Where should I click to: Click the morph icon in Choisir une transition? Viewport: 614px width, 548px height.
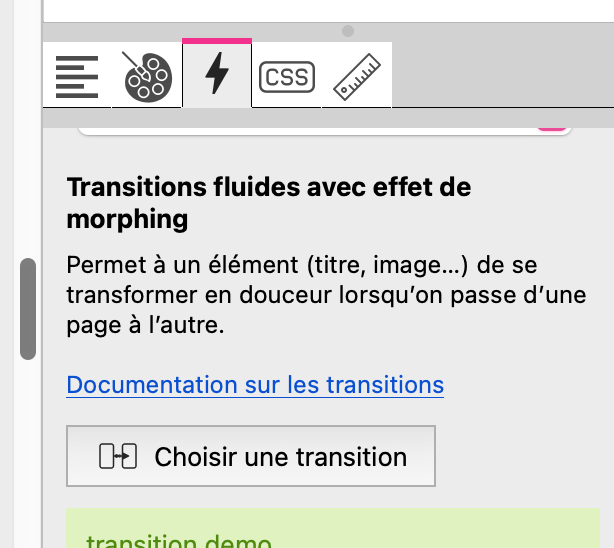[117, 457]
